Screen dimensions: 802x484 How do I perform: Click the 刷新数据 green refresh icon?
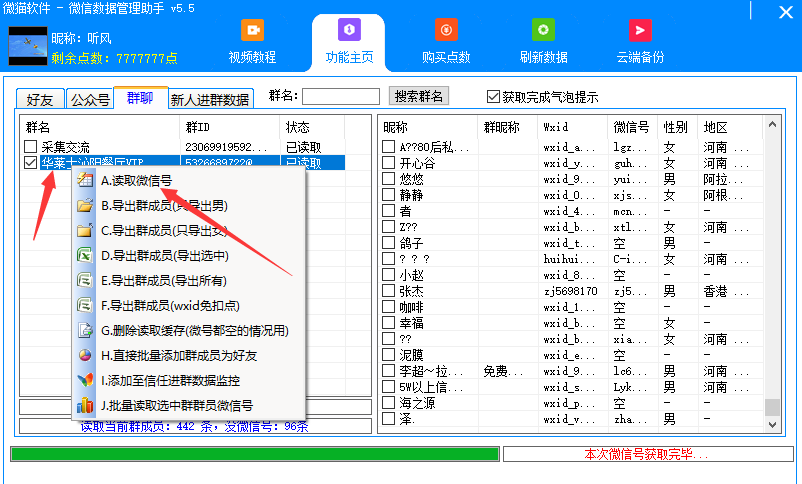[543, 31]
